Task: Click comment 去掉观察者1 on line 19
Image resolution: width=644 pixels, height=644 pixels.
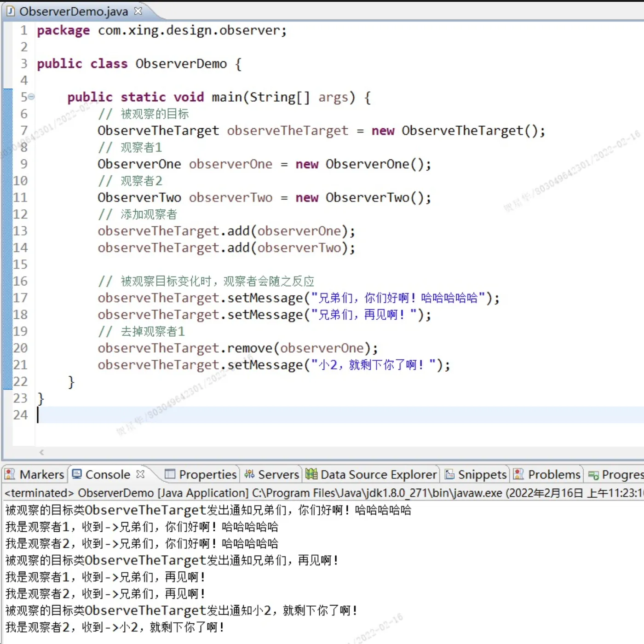Action: 141,331
